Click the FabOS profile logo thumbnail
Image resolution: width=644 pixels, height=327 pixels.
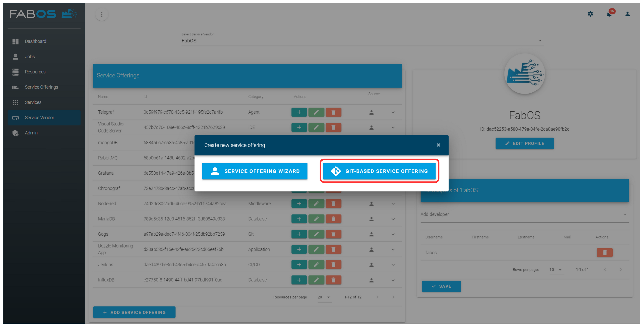pyautogui.click(x=524, y=74)
